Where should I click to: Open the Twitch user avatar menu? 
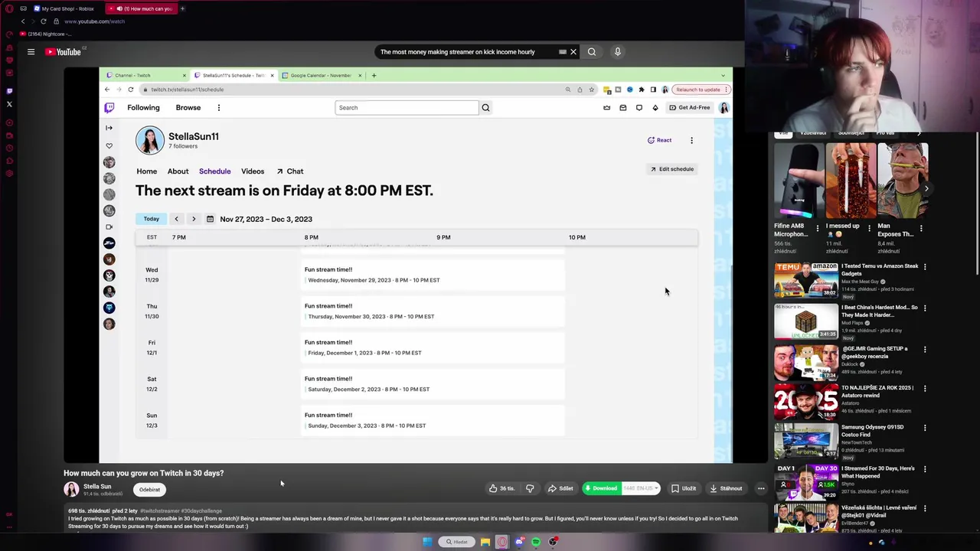point(724,108)
